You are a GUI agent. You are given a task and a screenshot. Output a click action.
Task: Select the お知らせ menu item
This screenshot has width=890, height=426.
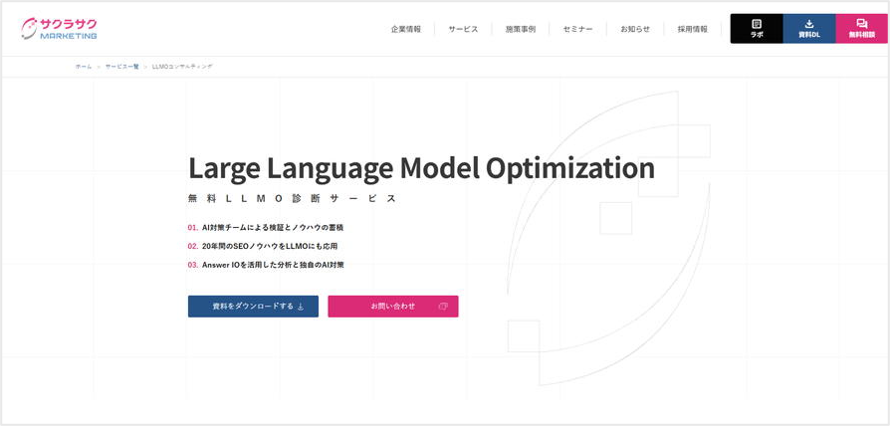(635, 29)
